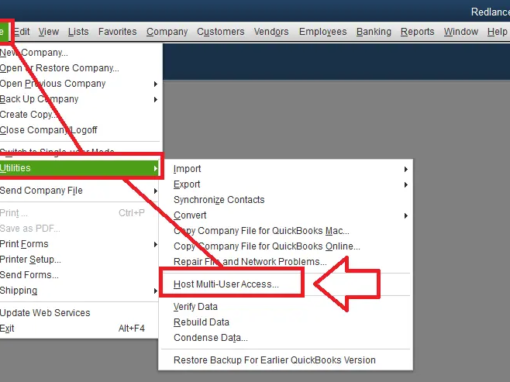
Task: Open the Banking menu
Action: 374,32
